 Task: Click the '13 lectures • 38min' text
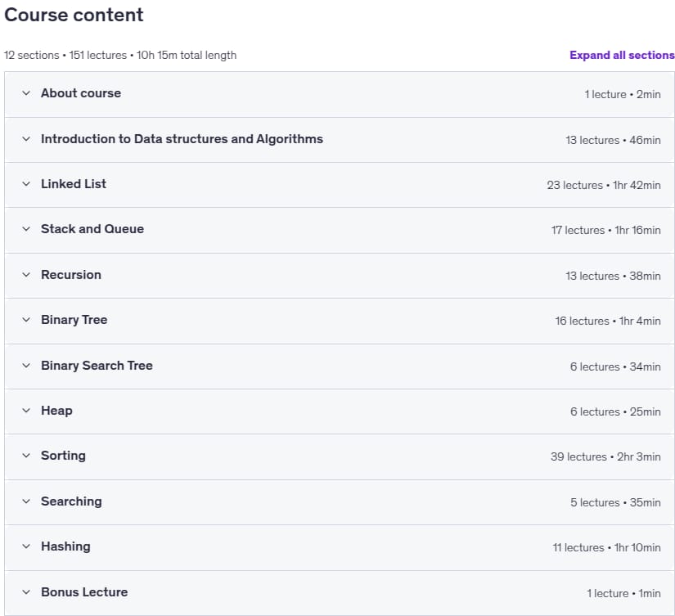pos(613,276)
